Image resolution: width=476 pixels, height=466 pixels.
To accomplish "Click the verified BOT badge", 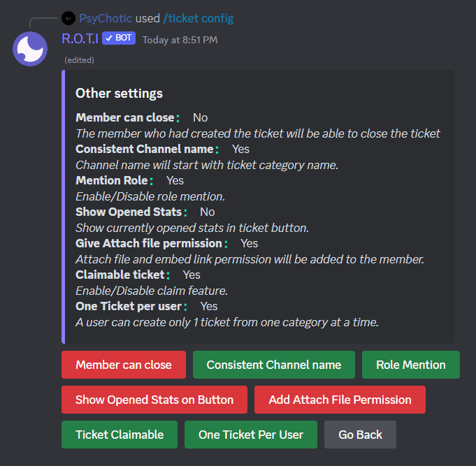I will (119, 38).
